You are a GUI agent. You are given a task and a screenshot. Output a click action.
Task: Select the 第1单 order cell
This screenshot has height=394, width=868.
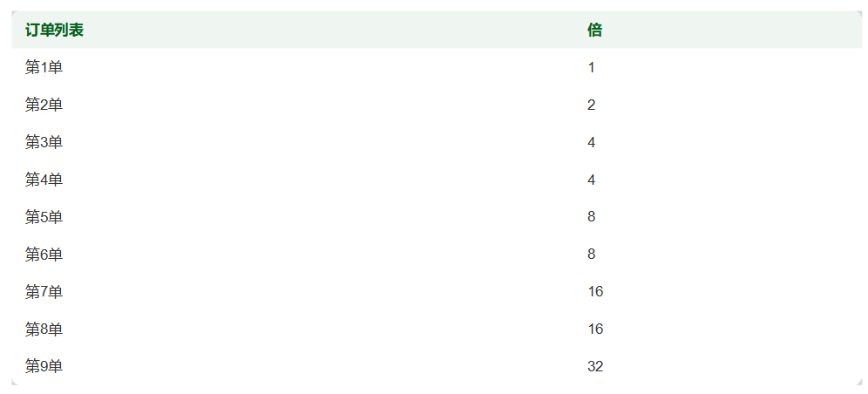44,68
